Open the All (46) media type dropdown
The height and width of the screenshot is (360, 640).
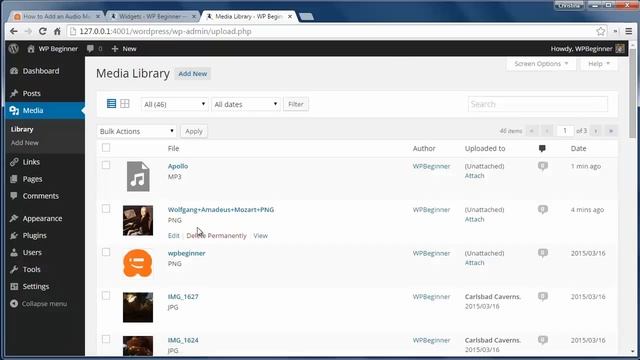tap(174, 104)
